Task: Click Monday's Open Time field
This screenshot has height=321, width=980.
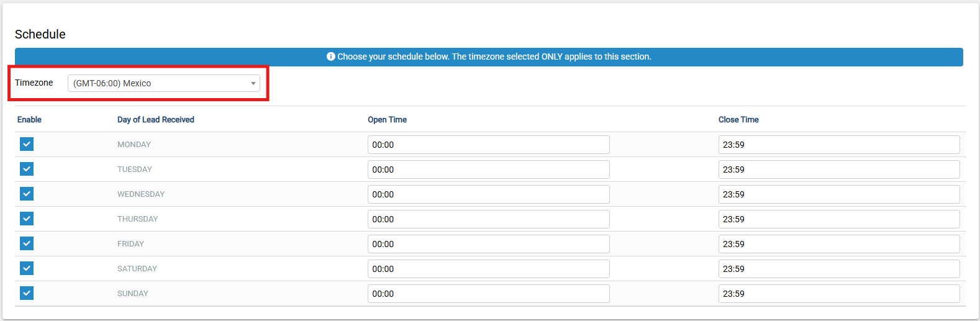Action: pos(489,145)
